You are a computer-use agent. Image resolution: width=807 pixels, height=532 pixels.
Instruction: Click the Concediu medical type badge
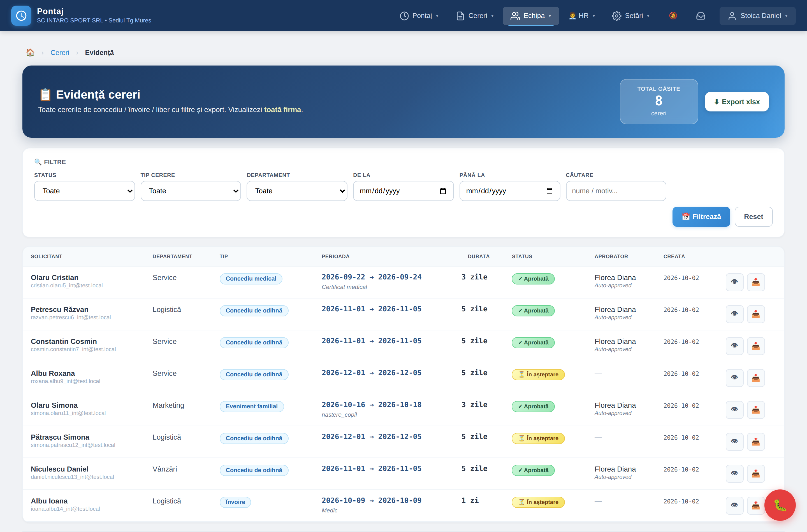click(x=251, y=279)
